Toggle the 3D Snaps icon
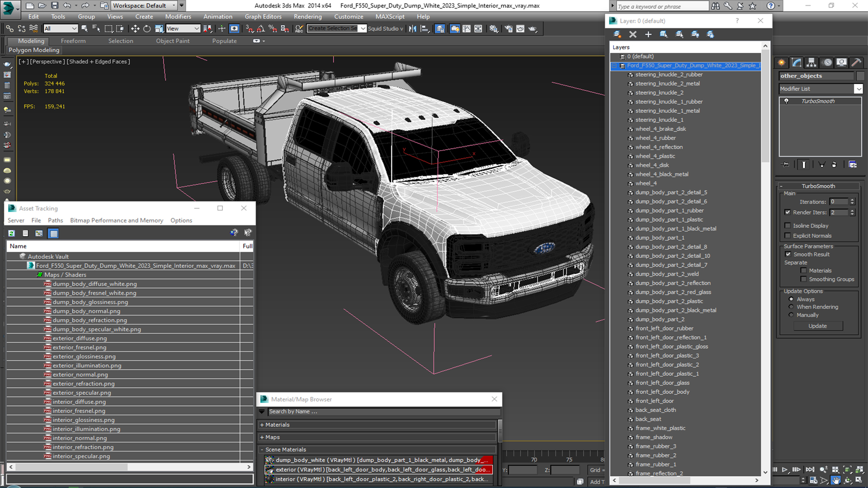Image resolution: width=868 pixels, height=488 pixels. point(250,28)
